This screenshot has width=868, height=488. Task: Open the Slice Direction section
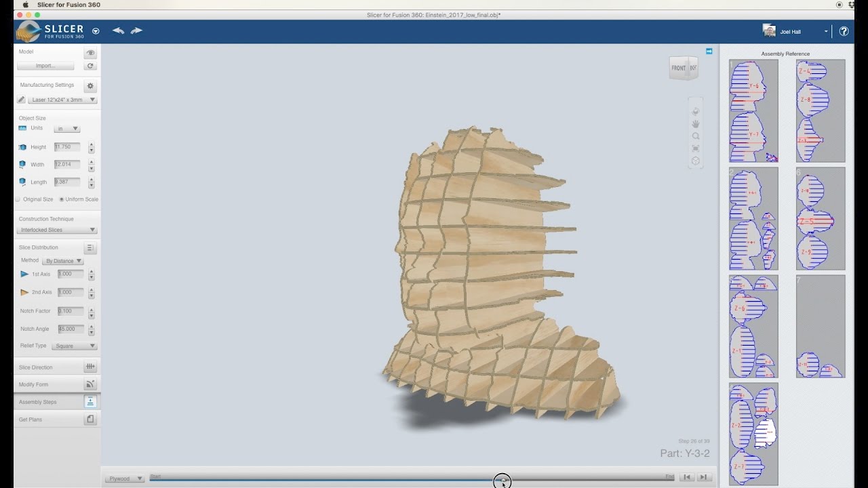(57, 367)
